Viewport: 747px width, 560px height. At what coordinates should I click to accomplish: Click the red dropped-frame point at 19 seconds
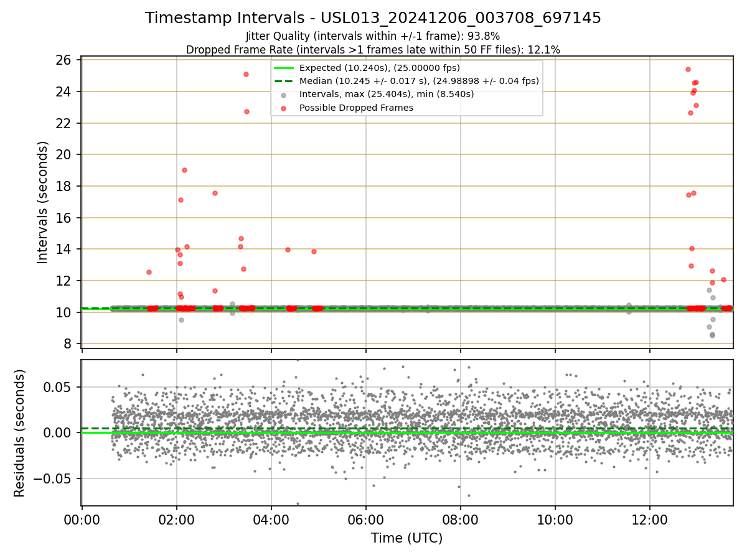tap(184, 170)
